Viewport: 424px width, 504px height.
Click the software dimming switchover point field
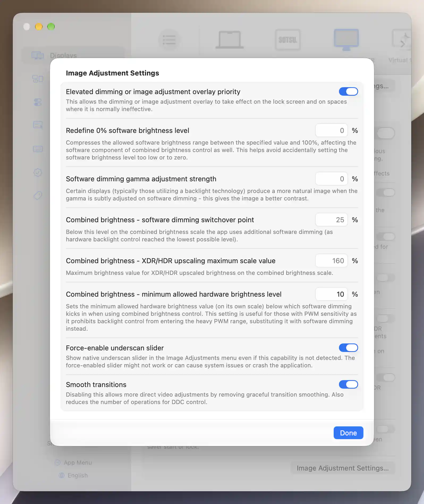click(x=331, y=220)
